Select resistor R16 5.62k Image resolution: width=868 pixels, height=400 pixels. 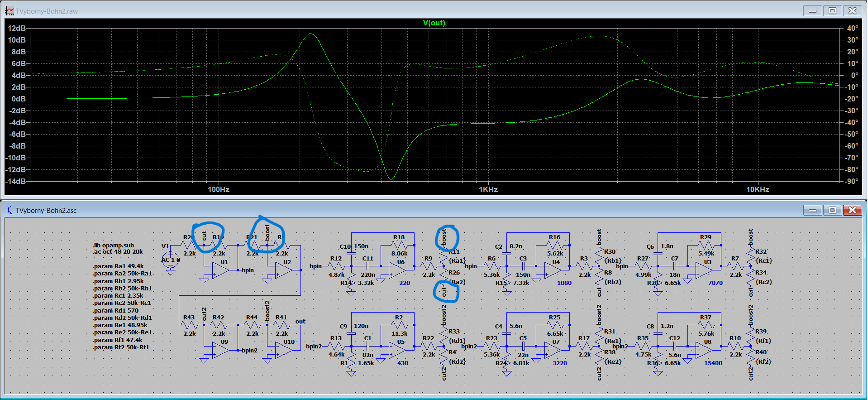[x=555, y=245]
